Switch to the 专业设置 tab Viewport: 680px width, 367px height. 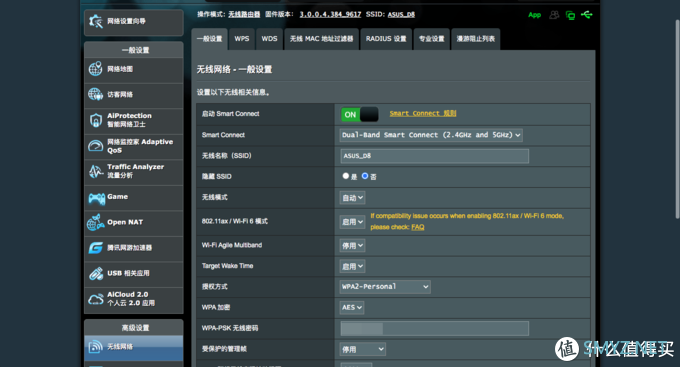[x=432, y=39]
